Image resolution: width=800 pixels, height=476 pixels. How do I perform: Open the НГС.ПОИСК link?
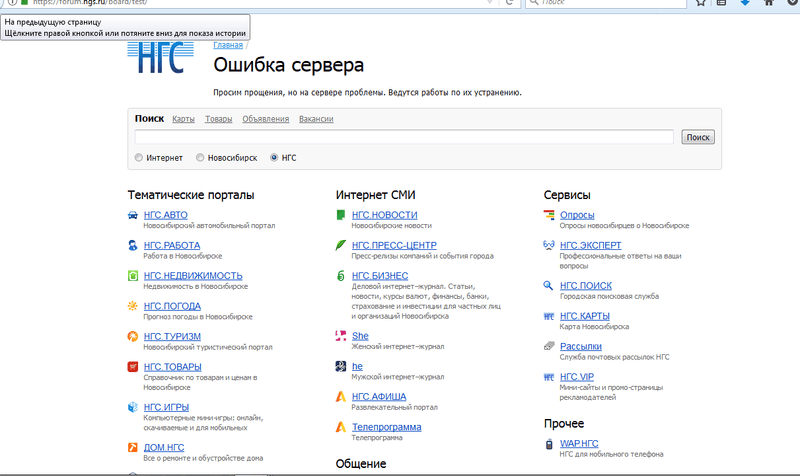[x=586, y=286]
